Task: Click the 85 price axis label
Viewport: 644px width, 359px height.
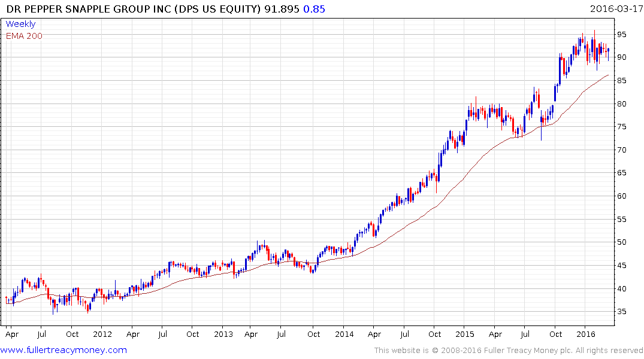Action: [621, 80]
